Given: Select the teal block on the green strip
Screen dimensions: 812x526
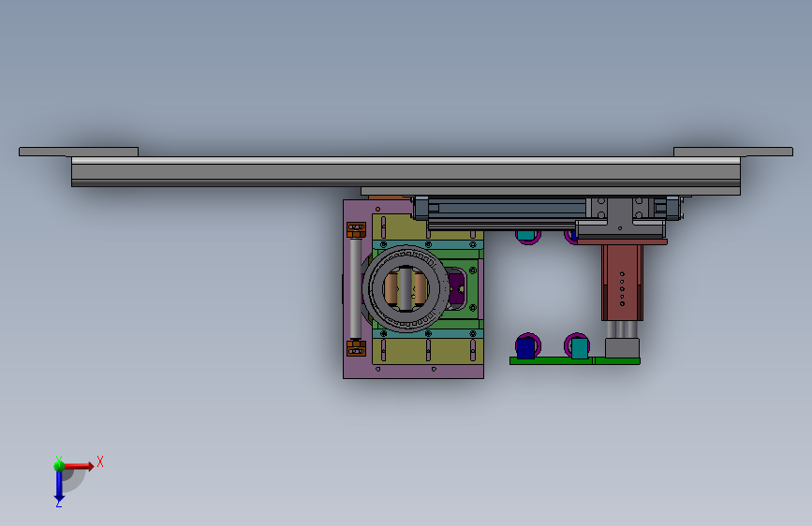Looking at the screenshot, I should pyautogui.click(x=580, y=348).
